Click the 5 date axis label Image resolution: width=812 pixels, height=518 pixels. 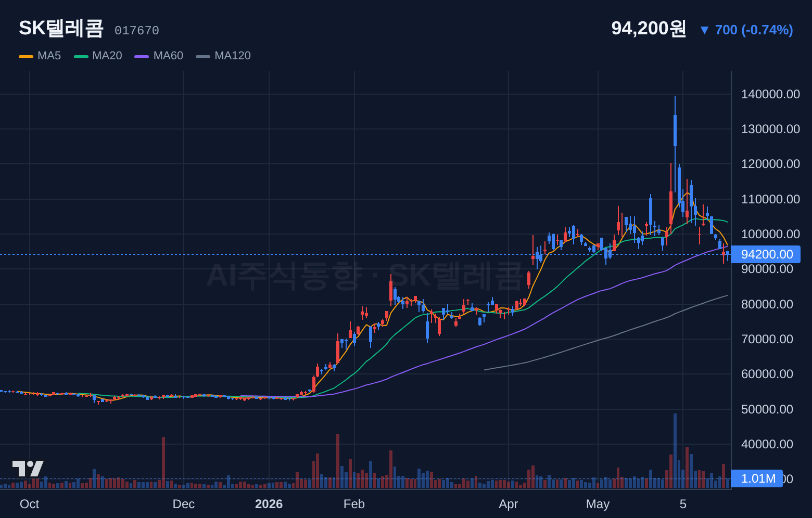(x=683, y=504)
